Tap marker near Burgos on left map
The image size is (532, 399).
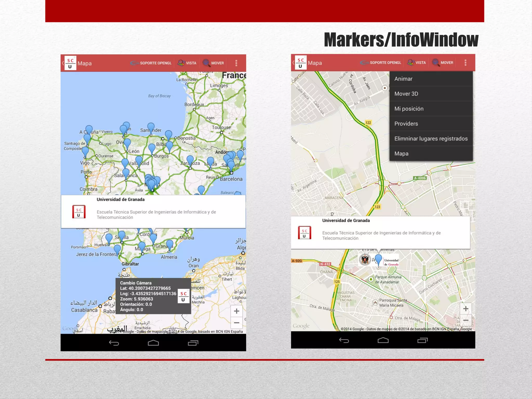coord(152,149)
